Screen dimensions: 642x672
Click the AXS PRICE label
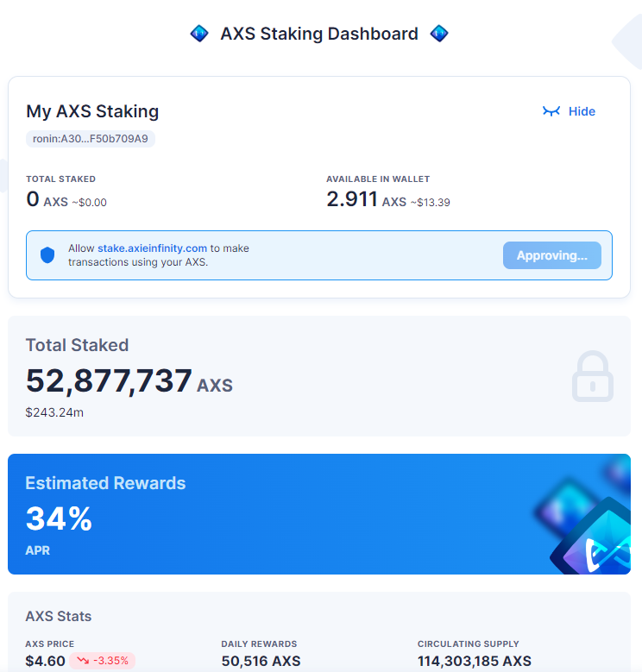coord(50,644)
